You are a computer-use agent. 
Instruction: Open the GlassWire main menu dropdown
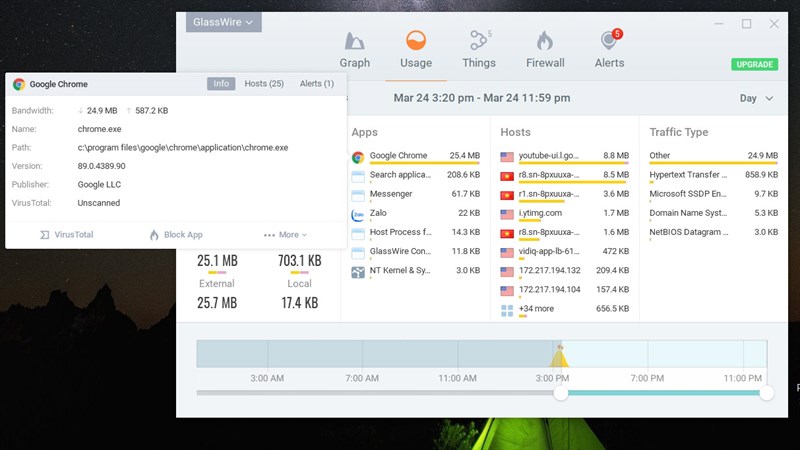223,22
